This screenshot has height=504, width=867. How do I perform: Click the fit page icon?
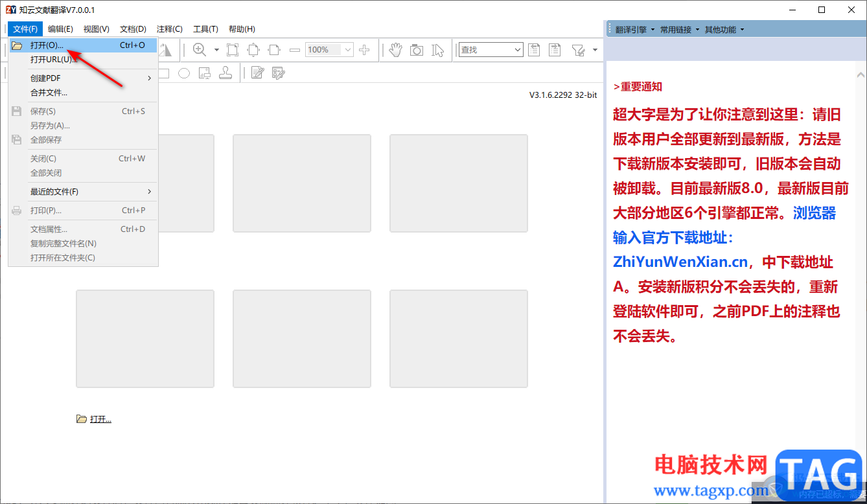[233, 50]
